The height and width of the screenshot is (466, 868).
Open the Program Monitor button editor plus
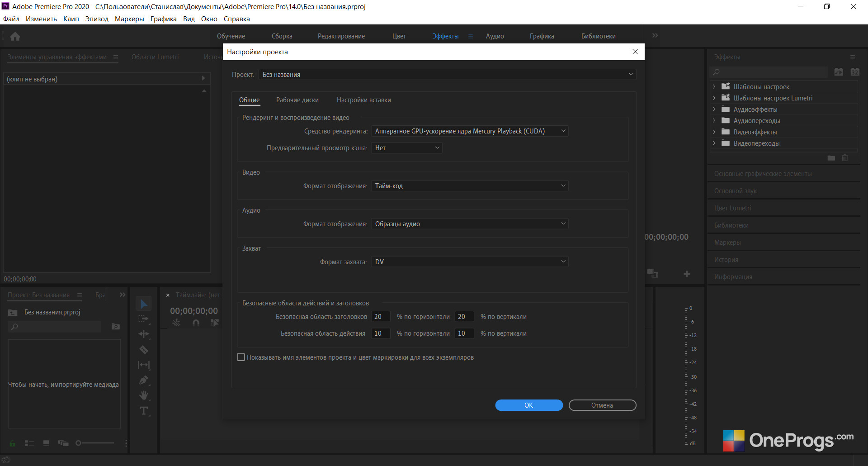tap(687, 274)
